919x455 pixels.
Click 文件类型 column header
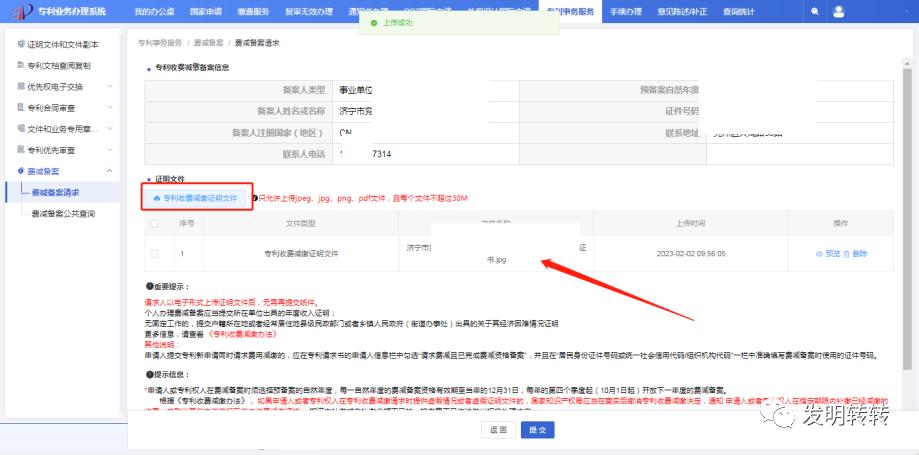[x=301, y=223]
